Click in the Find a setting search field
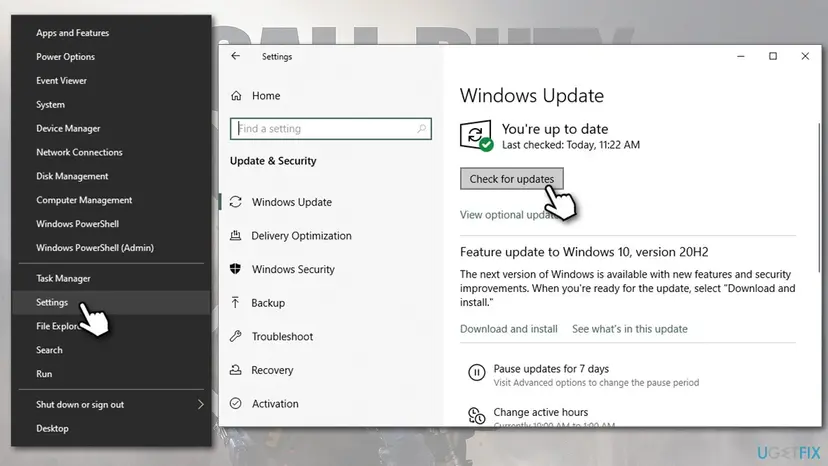828x466 pixels. click(331, 128)
